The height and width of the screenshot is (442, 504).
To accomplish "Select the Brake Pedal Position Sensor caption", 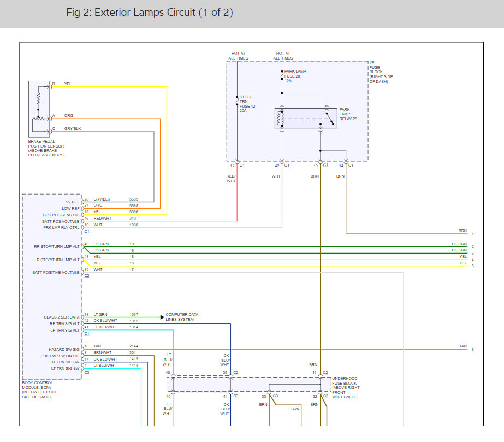I will pos(46,148).
